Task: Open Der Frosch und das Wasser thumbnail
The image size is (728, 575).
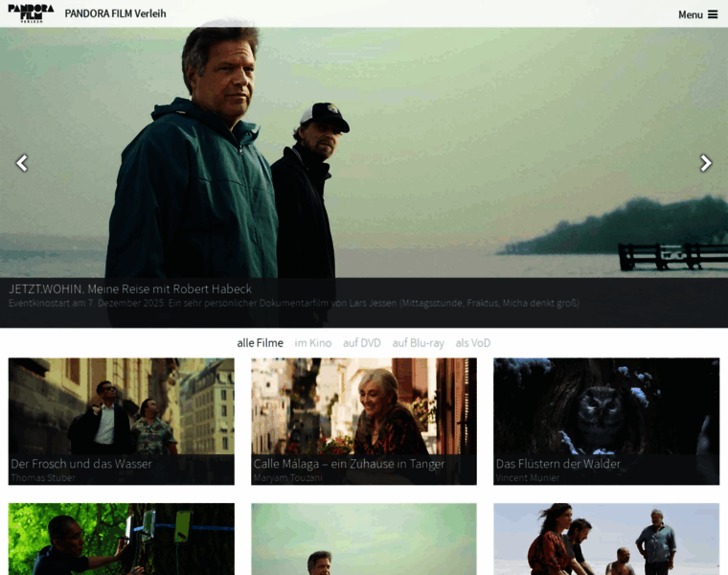Action: 121,407
